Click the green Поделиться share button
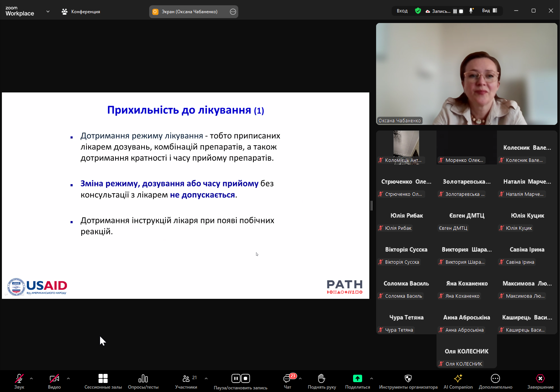 [357, 378]
